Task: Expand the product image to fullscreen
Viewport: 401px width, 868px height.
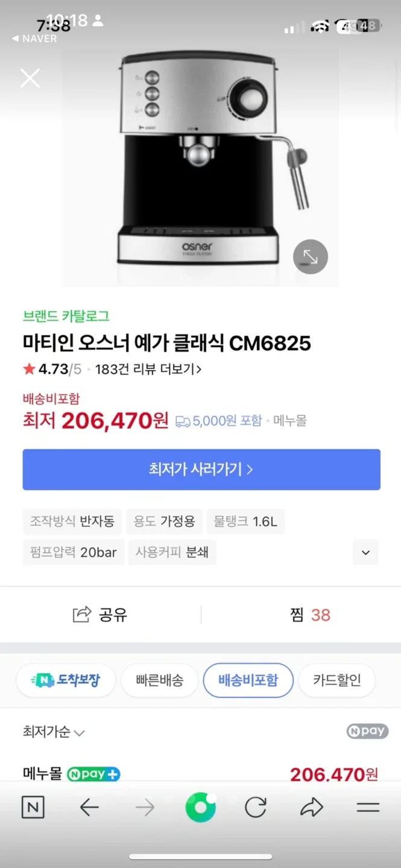Action: click(310, 257)
